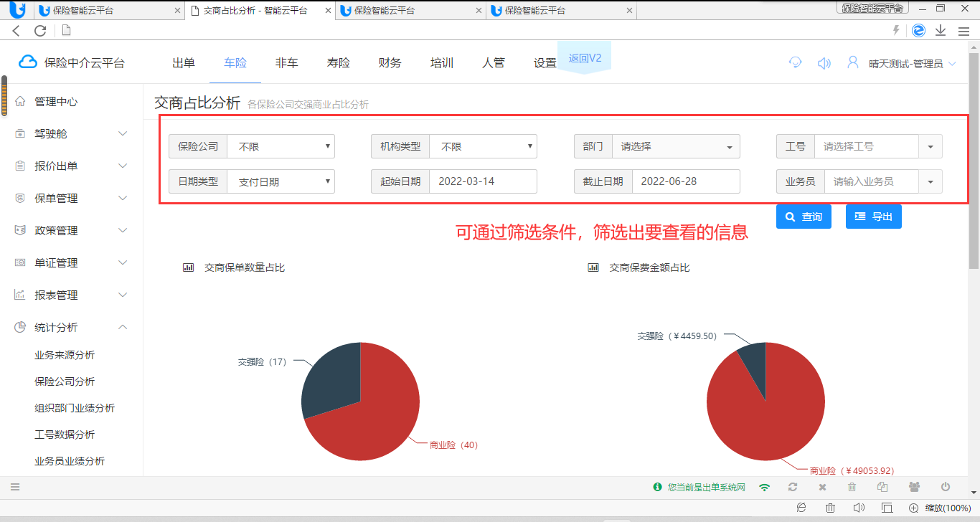Screen dimensions: 980x522
Task: Click the 查询 search button
Action: (x=804, y=217)
